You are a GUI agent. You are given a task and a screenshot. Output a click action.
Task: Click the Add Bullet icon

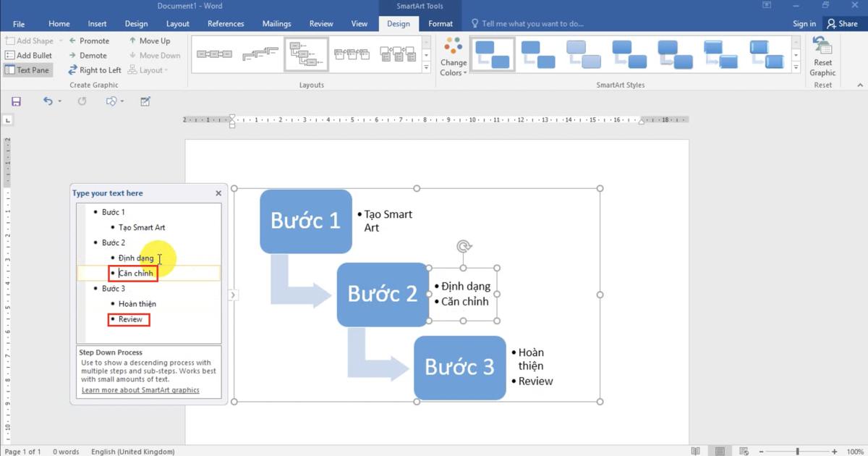[x=29, y=55]
